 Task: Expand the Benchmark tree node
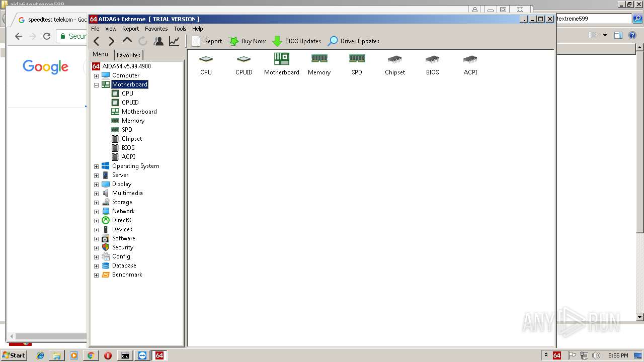click(96, 275)
